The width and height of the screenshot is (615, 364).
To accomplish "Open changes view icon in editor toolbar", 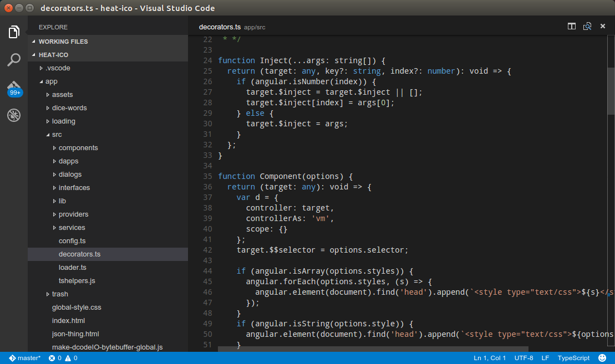I will tap(587, 26).
